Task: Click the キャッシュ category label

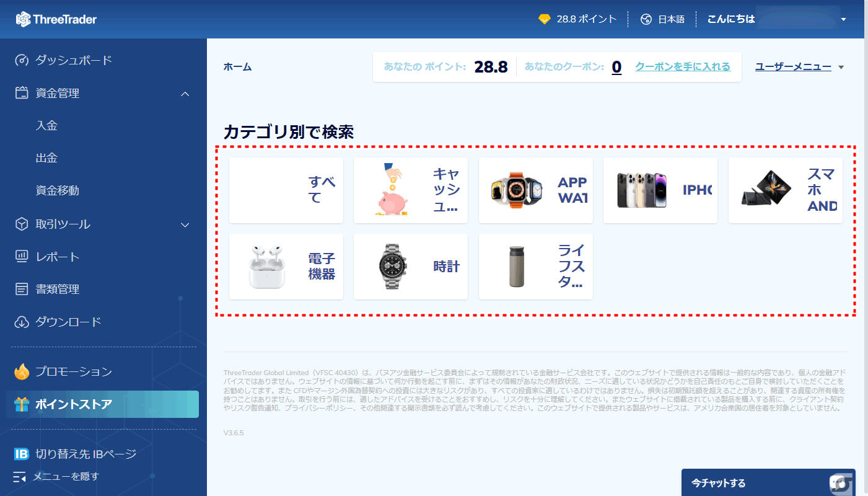Action: pyautogui.click(x=447, y=190)
